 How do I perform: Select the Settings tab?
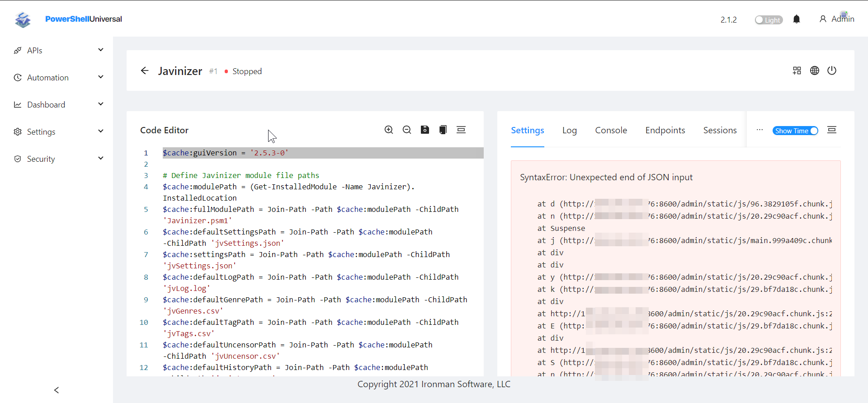528,130
